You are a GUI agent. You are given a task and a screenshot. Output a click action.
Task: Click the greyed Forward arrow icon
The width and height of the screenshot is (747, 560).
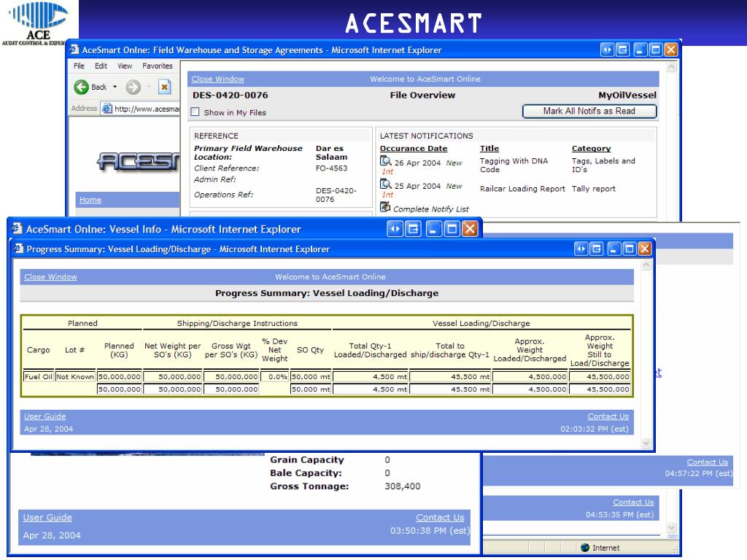click(x=133, y=87)
